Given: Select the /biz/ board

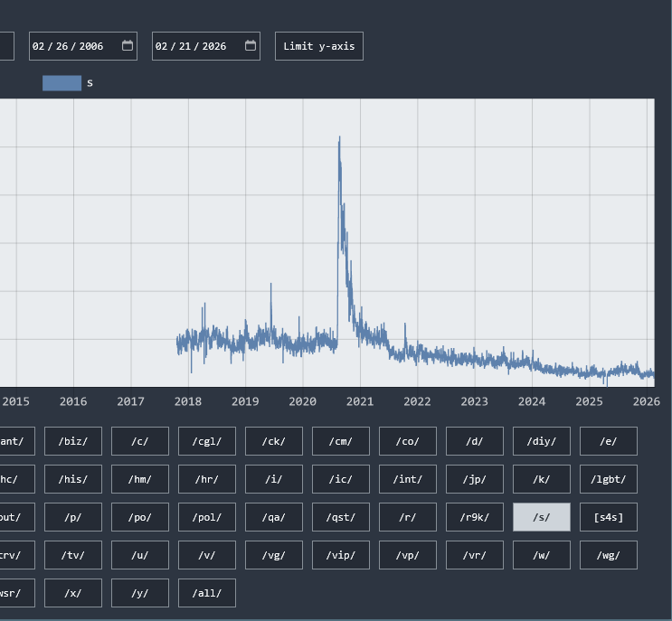Looking at the screenshot, I should pyautogui.click(x=73, y=441).
